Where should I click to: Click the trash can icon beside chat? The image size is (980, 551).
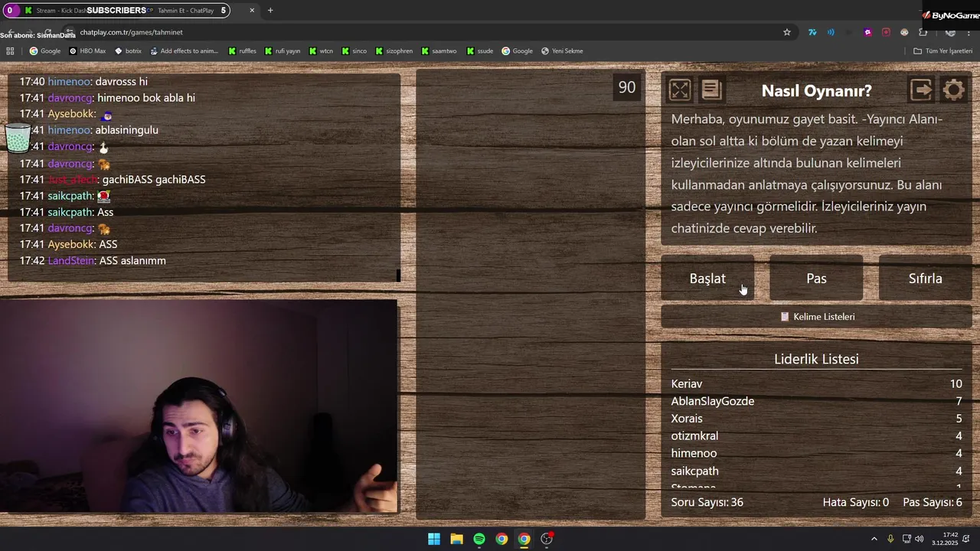pos(18,138)
